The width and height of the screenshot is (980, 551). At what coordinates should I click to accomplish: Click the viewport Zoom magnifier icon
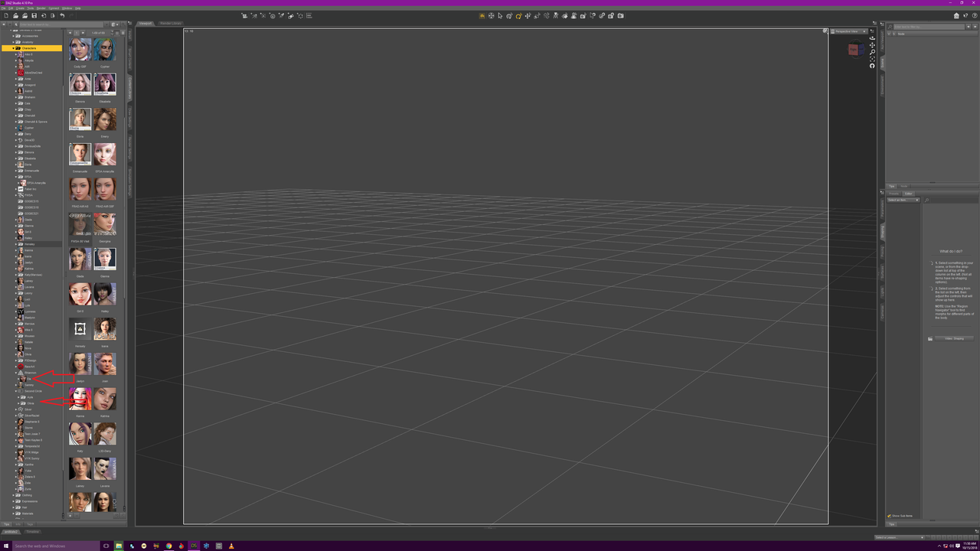point(872,52)
